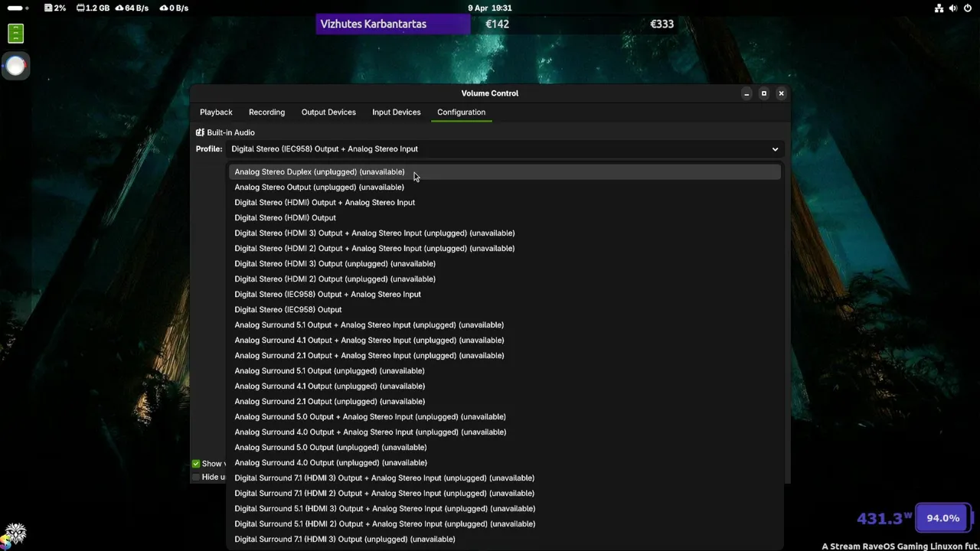
Task: Pick Digital Stereo (HDMI 2) Output only
Action: pos(505,279)
